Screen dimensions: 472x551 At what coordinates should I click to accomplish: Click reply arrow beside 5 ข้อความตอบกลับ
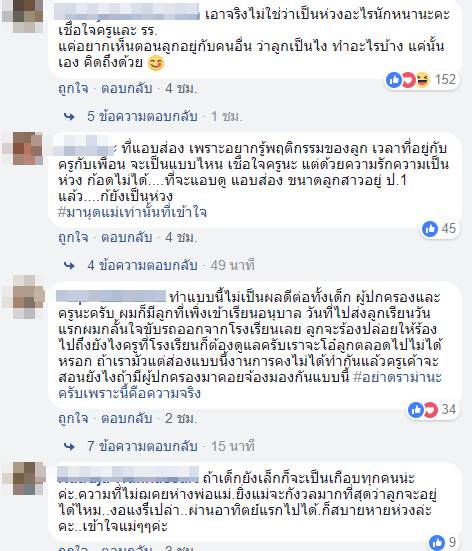click(x=70, y=117)
